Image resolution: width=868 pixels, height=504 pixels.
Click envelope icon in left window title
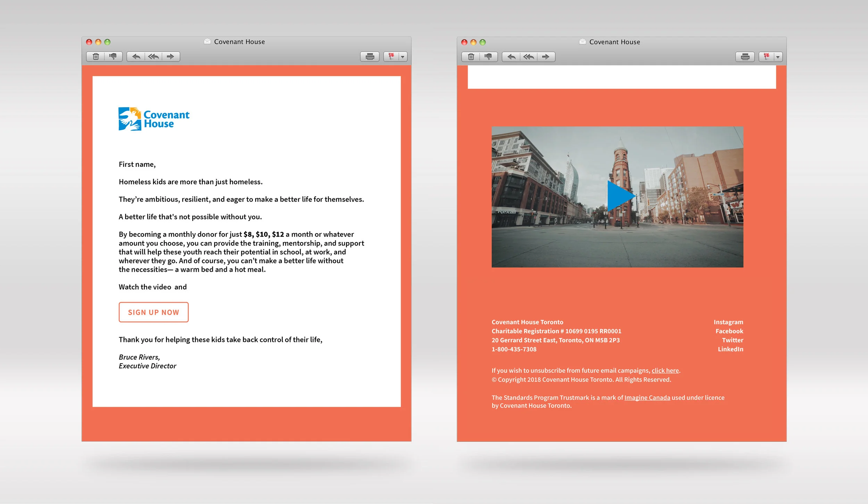tap(207, 42)
